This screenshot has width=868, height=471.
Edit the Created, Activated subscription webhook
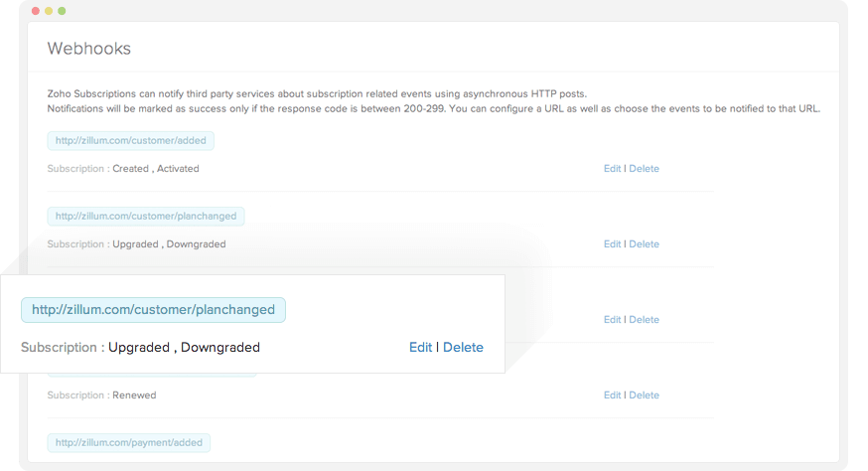click(x=612, y=169)
